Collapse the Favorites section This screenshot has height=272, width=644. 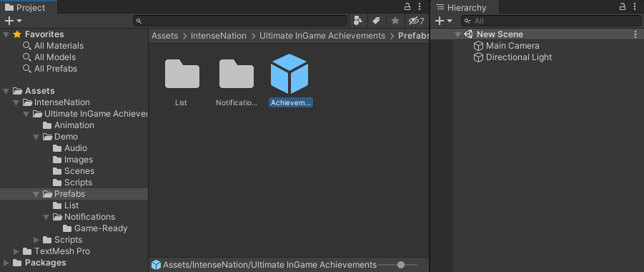pyautogui.click(x=6, y=34)
